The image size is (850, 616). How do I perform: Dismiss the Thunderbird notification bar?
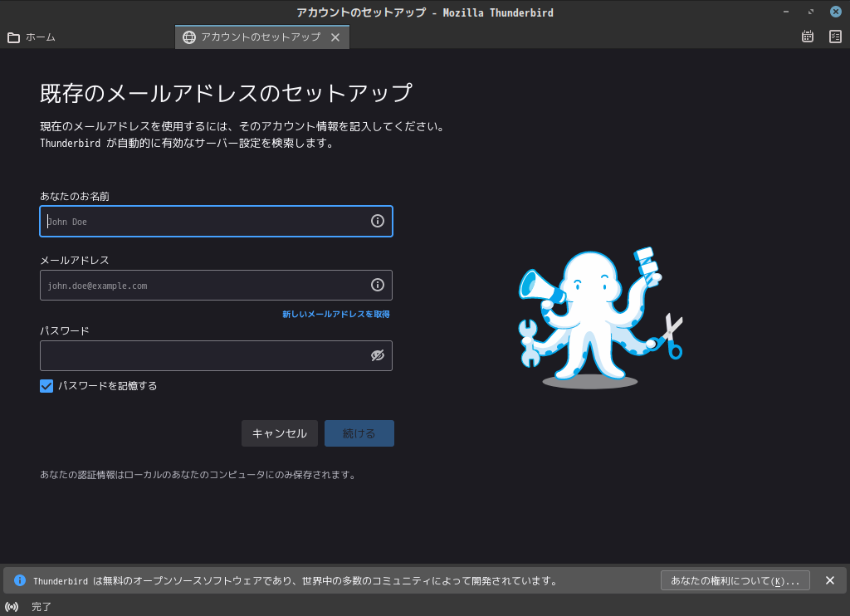pos(830,580)
